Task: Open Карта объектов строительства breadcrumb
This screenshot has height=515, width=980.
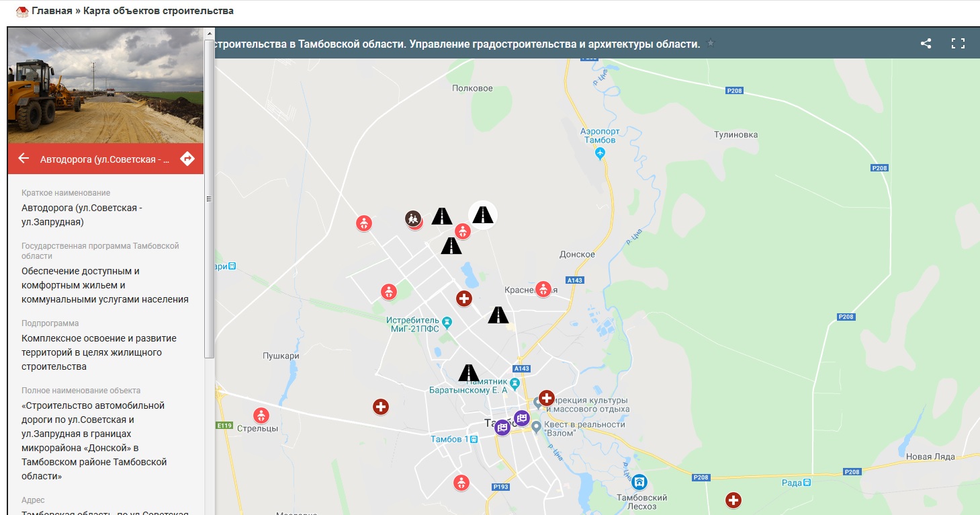Action: pyautogui.click(x=159, y=11)
